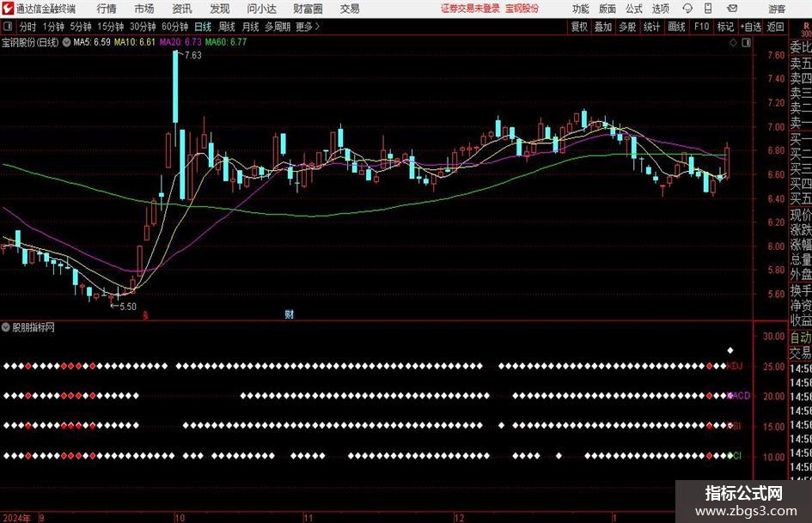Open the messages envelope icon
The image size is (812, 523).
tap(732, 9)
